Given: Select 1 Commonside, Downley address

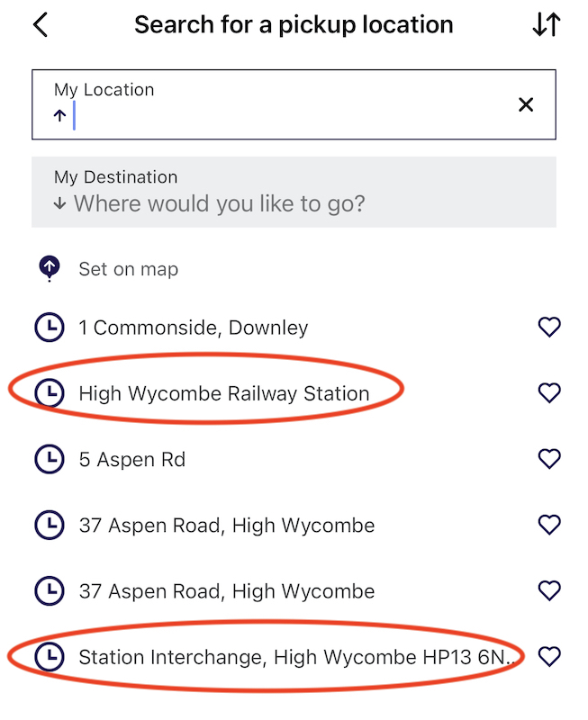Looking at the screenshot, I should [x=194, y=328].
